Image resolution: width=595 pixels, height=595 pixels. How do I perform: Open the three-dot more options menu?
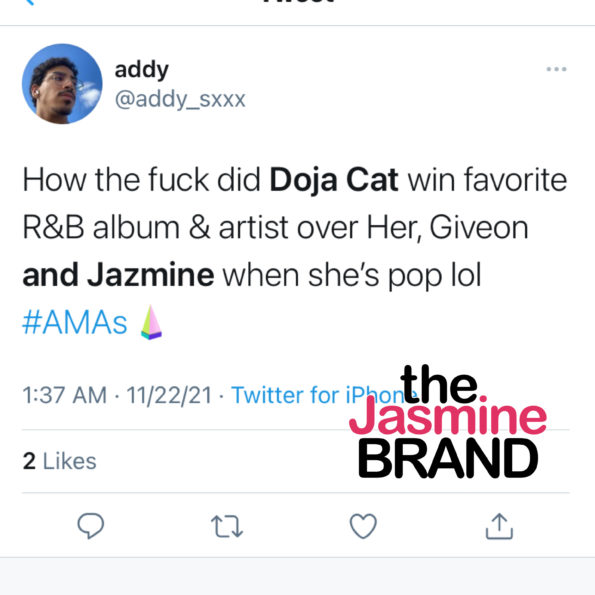(x=556, y=69)
